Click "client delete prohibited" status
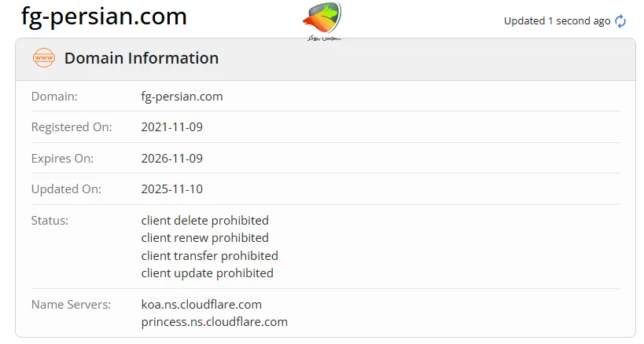 pos(204,221)
